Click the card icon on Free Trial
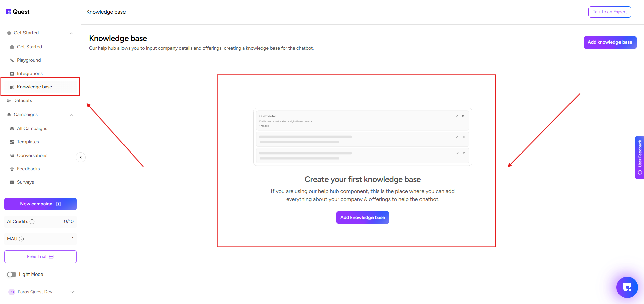The height and width of the screenshot is (304, 644). [51, 257]
